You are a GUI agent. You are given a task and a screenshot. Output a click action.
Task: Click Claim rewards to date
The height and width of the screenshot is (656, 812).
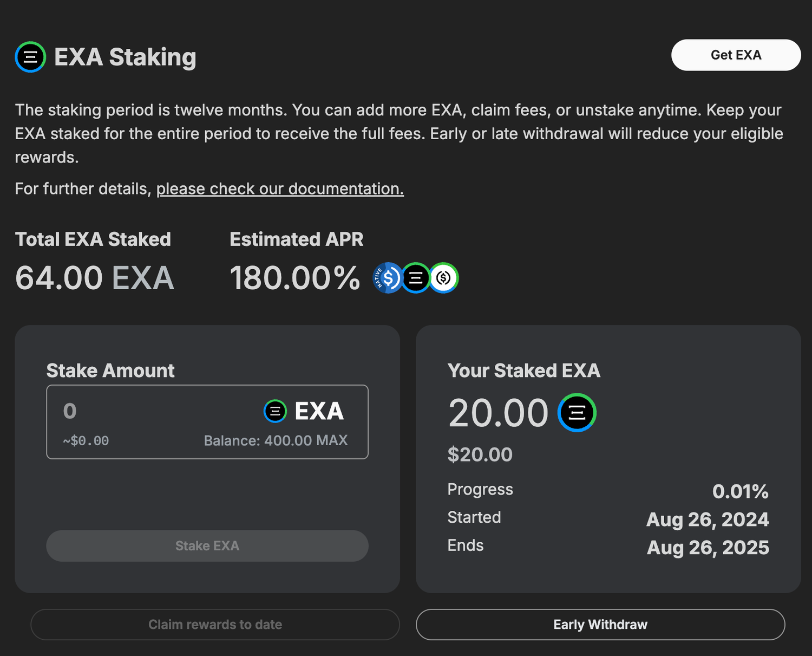pos(215,625)
